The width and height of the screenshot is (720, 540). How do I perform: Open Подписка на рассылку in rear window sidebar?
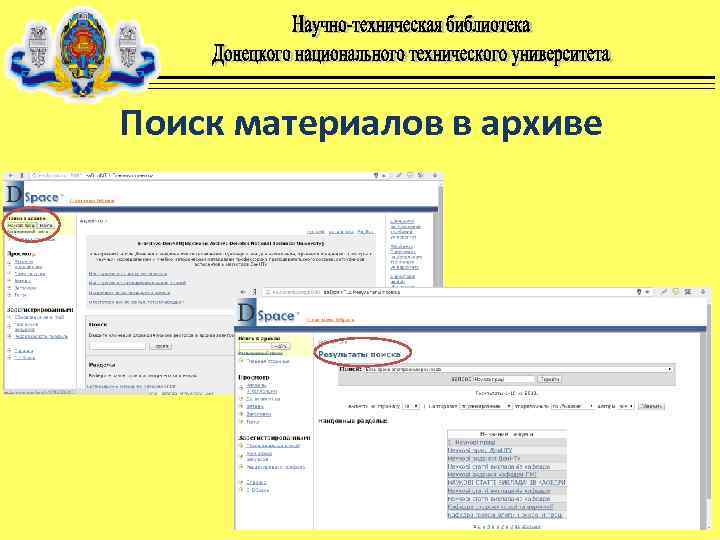click(x=39, y=317)
